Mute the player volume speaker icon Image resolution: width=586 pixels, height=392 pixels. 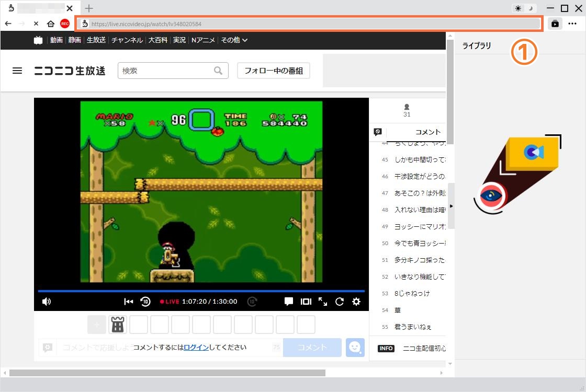[47, 302]
